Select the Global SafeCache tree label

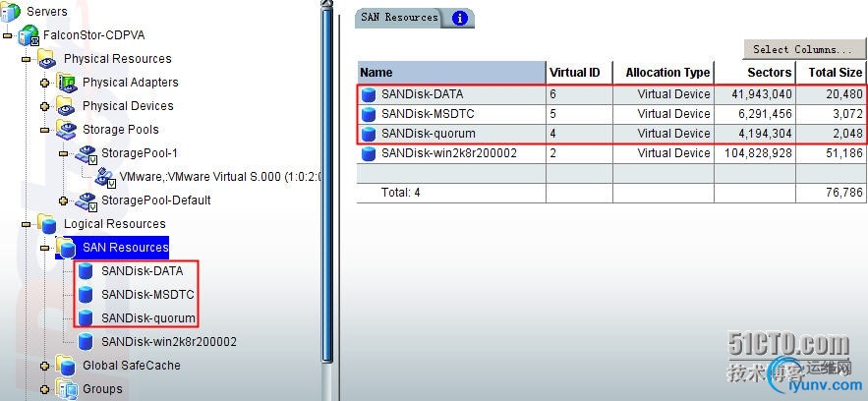(131, 366)
